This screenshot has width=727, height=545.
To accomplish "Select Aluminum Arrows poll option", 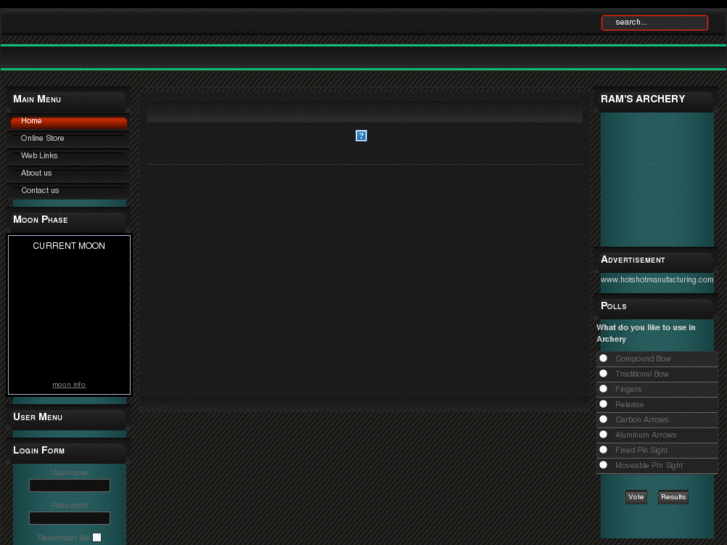I will click(603, 435).
